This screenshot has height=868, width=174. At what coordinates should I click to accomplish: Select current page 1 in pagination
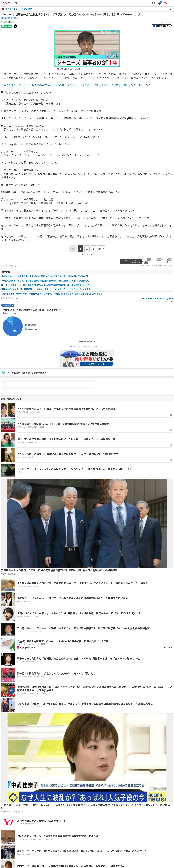click(x=80, y=249)
